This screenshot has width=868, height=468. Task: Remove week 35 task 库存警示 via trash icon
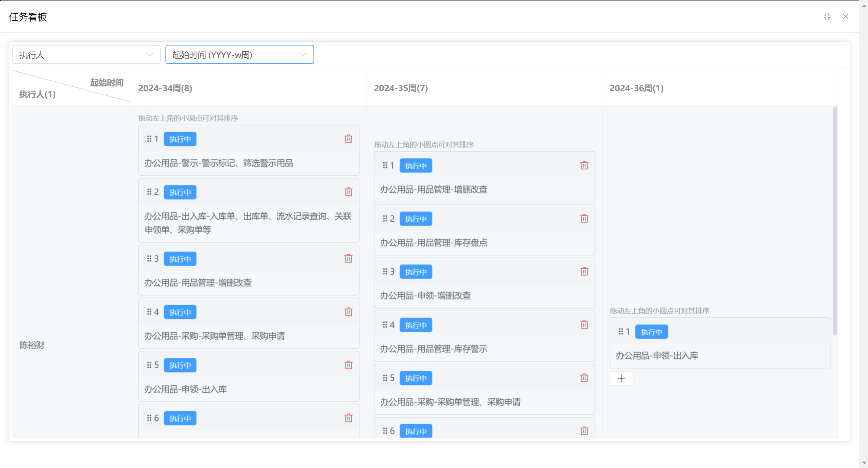point(584,325)
